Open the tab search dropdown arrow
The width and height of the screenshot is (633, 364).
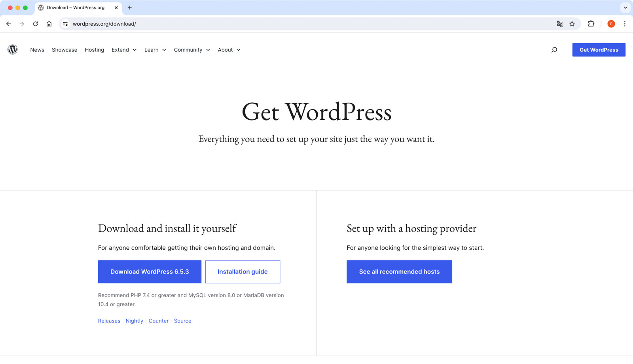625,8
